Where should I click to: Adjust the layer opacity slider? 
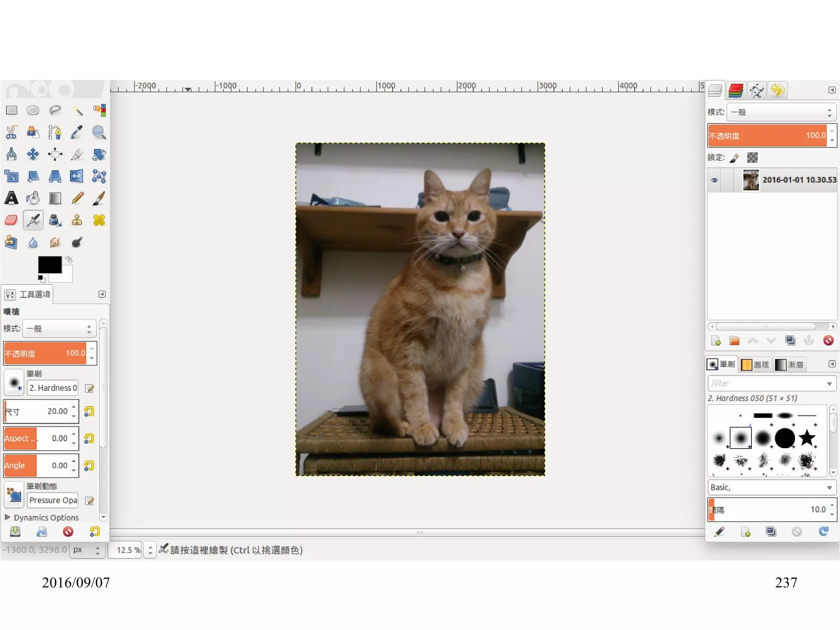pyautogui.click(x=767, y=136)
